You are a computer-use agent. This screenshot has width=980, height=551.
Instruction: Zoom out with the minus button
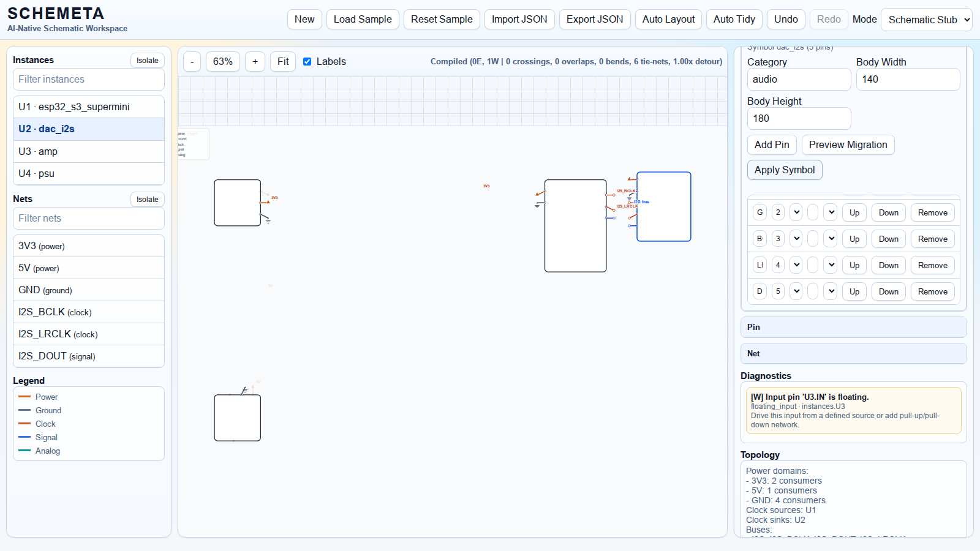[x=192, y=62]
